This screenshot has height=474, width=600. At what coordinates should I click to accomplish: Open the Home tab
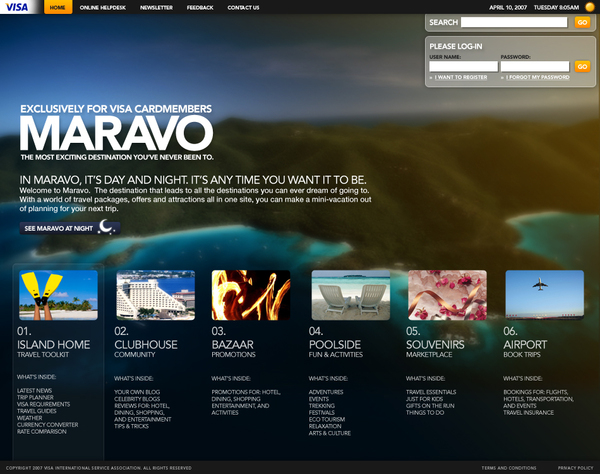pos(58,7)
